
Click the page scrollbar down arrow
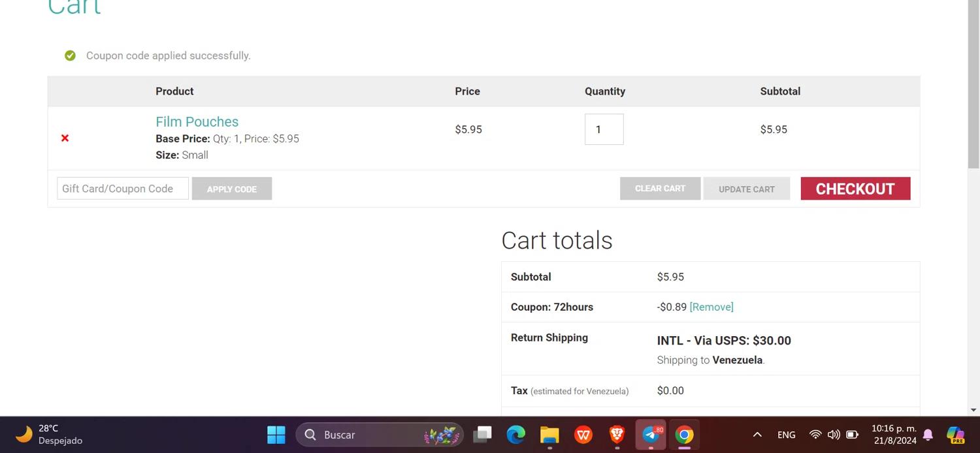973,410
